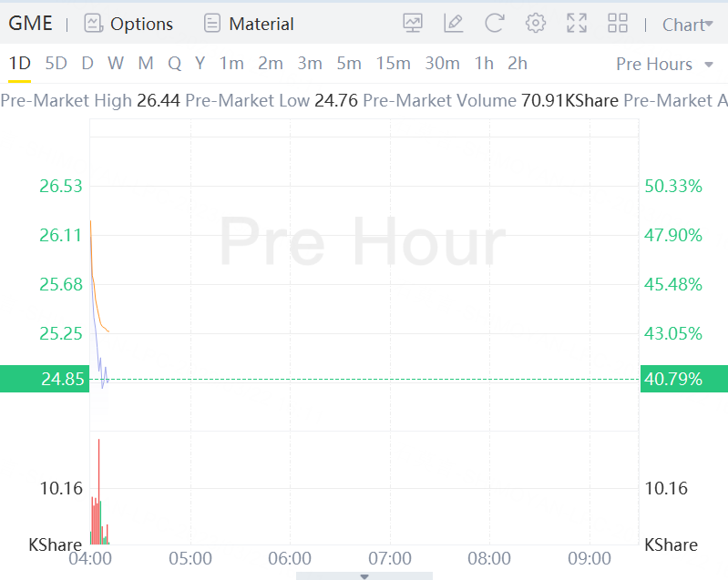
Task: Select the 1h interval
Action: click(x=484, y=63)
